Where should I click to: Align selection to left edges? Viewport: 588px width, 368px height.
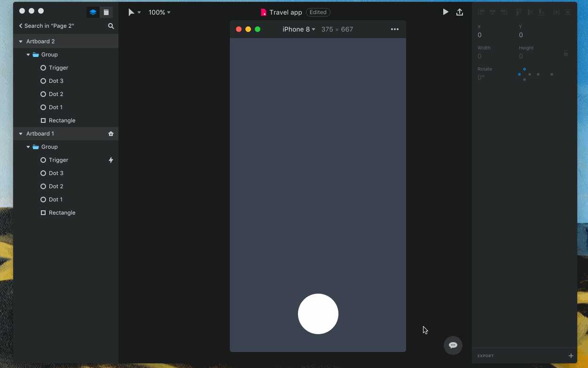tap(481, 12)
